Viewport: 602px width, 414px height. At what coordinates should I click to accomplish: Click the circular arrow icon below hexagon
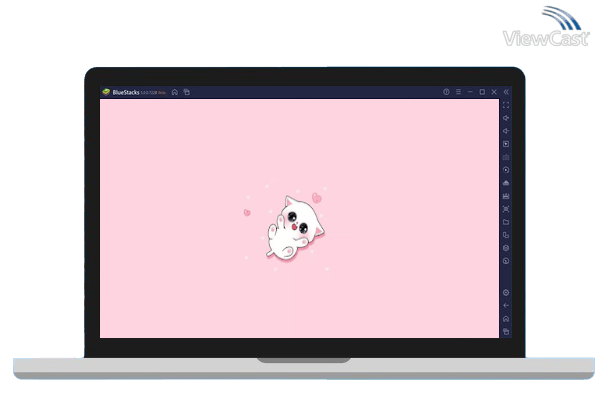(506, 261)
